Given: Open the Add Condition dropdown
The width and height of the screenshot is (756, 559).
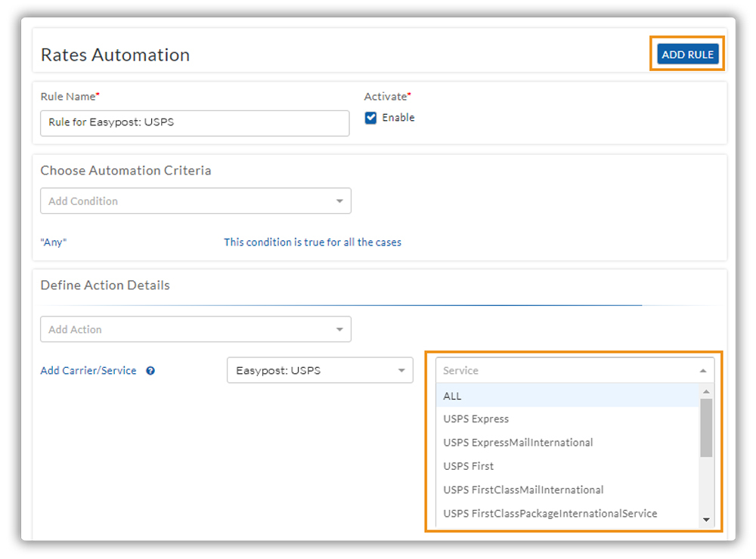Looking at the screenshot, I should (x=196, y=201).
